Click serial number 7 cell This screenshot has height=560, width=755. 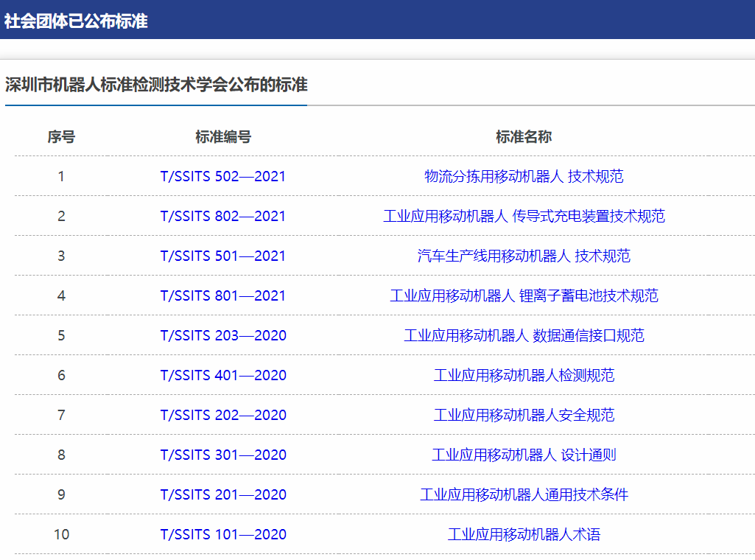[61, 415]
